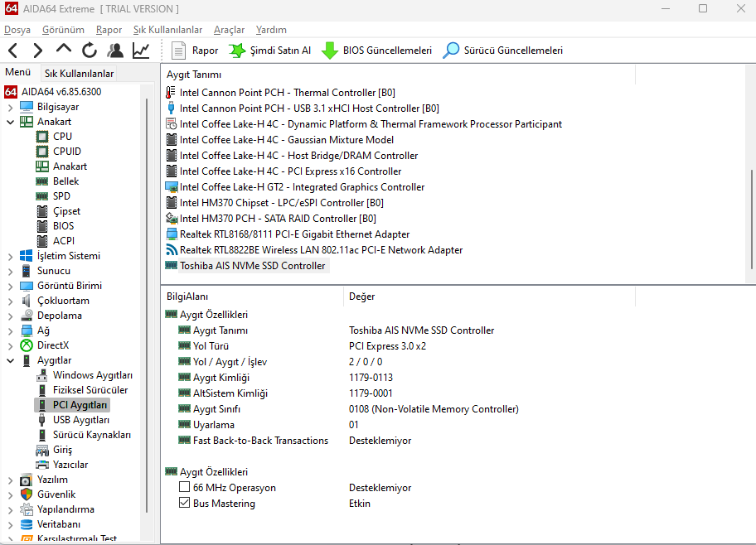Expand the Bilgisayar tree node
This screenshot has width=756, height=545.
tap(10, 107)
